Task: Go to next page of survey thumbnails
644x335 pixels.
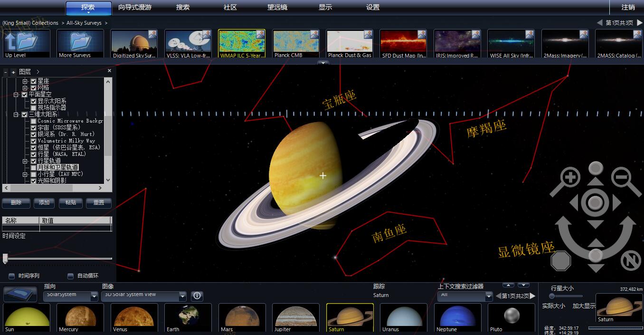Action: (x=639, y=23)
